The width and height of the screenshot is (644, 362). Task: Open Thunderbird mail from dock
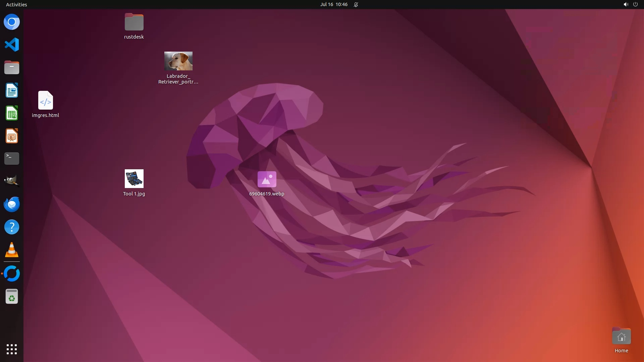click(12, 204)
